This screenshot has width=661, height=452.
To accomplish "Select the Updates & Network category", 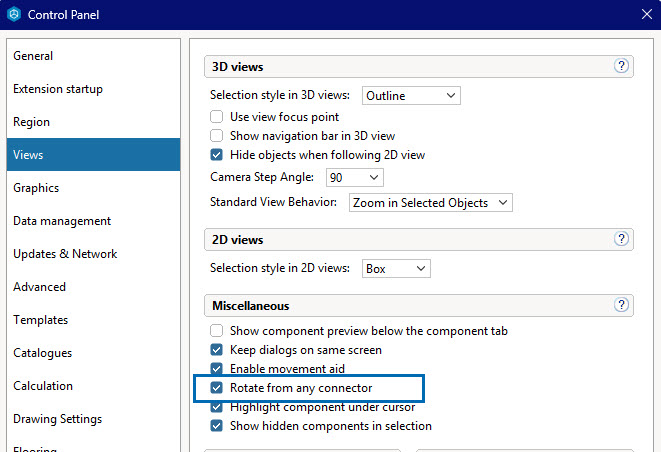I will click(65, 254).
